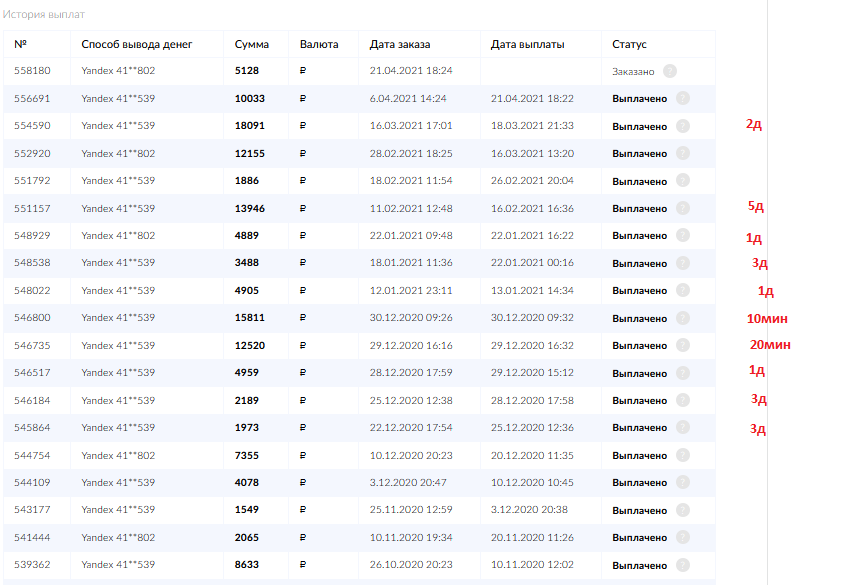Click amount 15811

click(x=250, y=317)
